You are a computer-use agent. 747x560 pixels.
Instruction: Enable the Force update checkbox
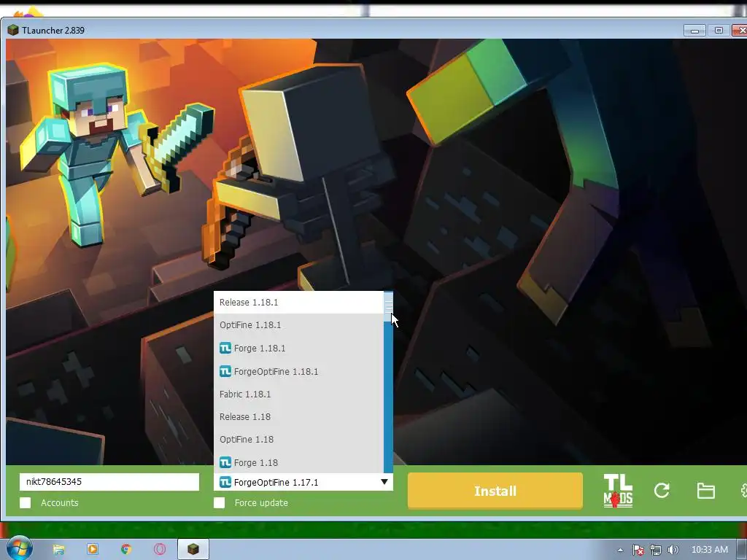point(219,503)
